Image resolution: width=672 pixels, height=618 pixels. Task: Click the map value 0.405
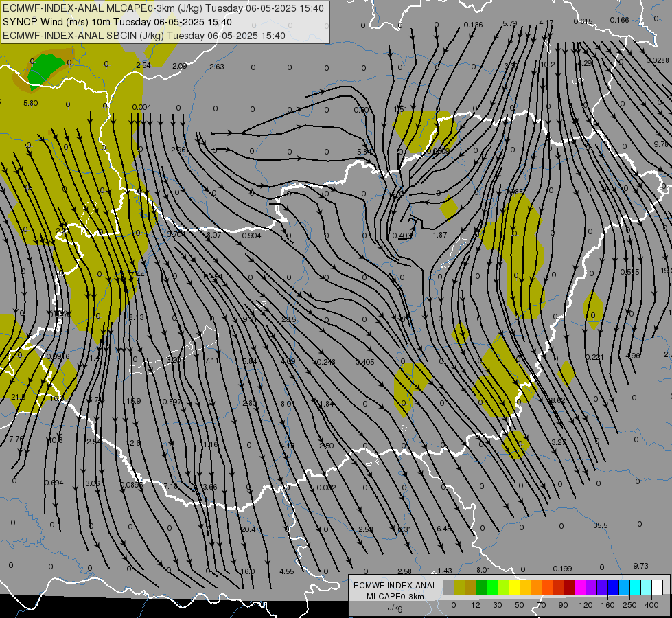[364, 362]
